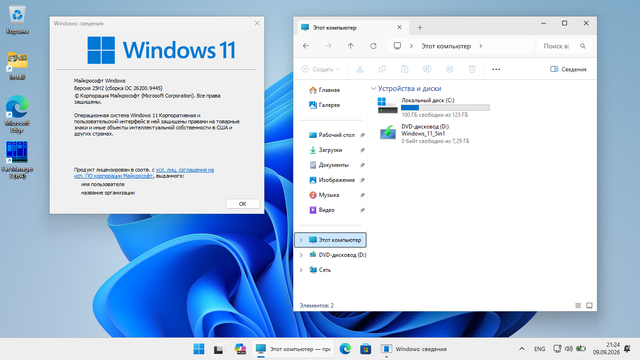Unpin Загрузки from quick access
Image resolution: width=640 pixels, height=360 pixels.
tap(362, 150)
